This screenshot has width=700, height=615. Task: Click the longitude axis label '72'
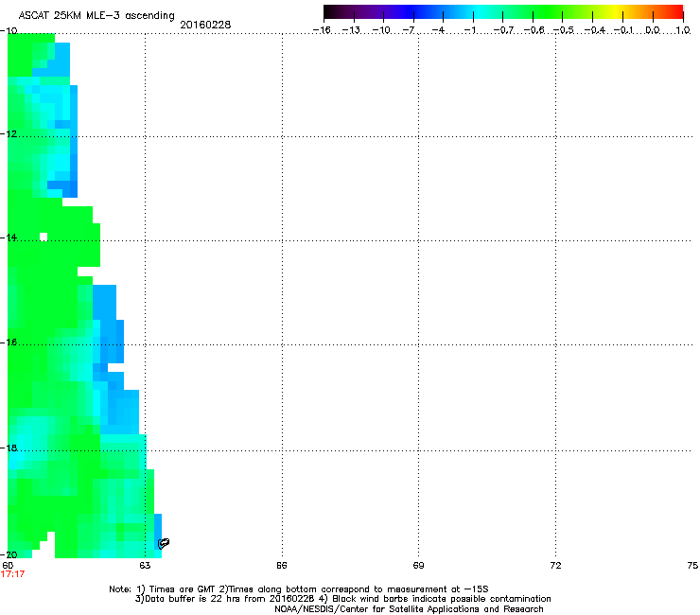[x=555, y=566]
